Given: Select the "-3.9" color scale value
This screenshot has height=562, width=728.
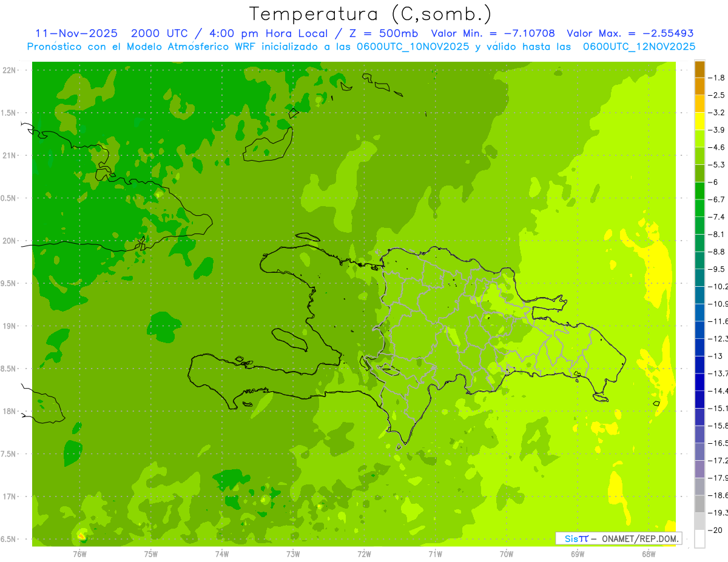Looking at the screenshot, I should pos(716,130).
